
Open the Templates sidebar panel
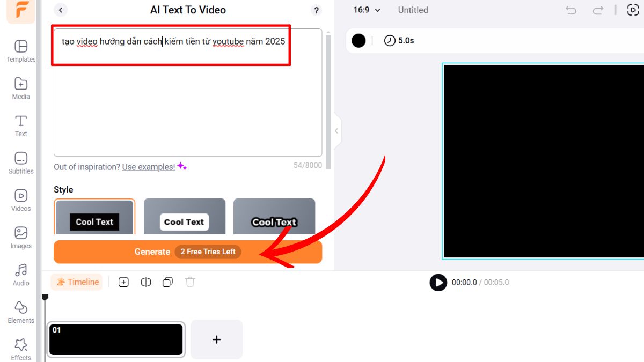[x=21, y=51]
